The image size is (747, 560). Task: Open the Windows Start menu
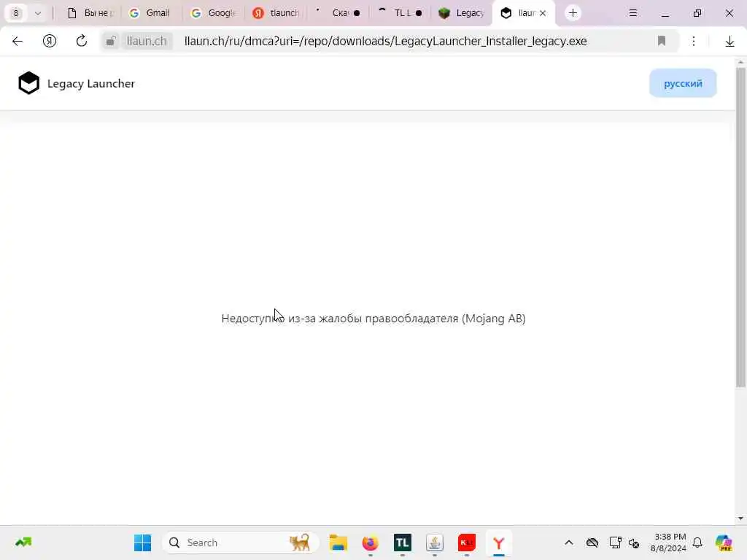click(142, 542)
